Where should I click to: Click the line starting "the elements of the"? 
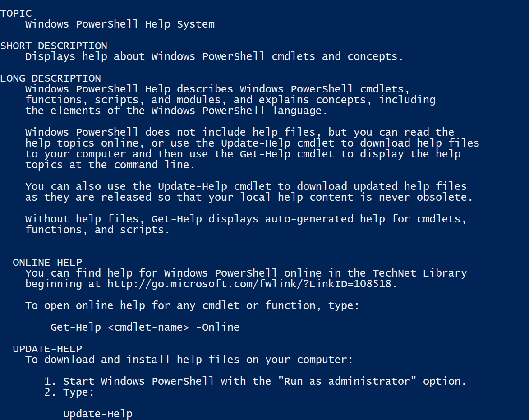click(x=176, y=111)
